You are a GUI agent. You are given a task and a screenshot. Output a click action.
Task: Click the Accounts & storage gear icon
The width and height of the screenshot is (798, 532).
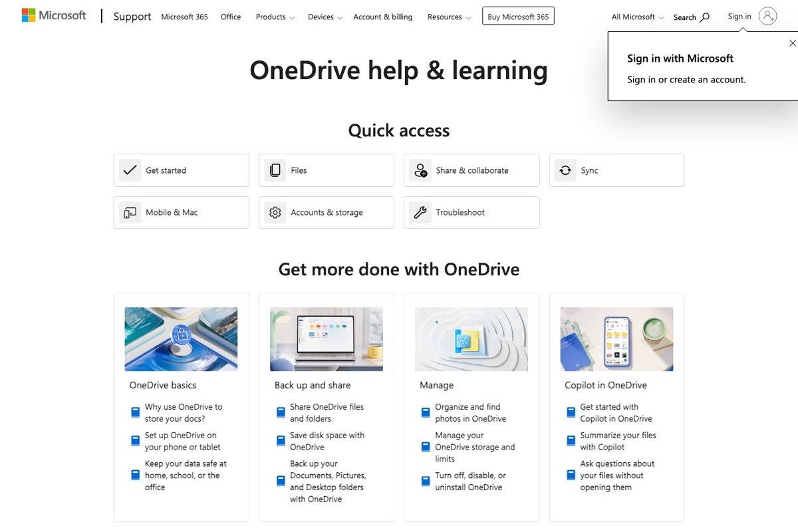(x=275, y=212)
